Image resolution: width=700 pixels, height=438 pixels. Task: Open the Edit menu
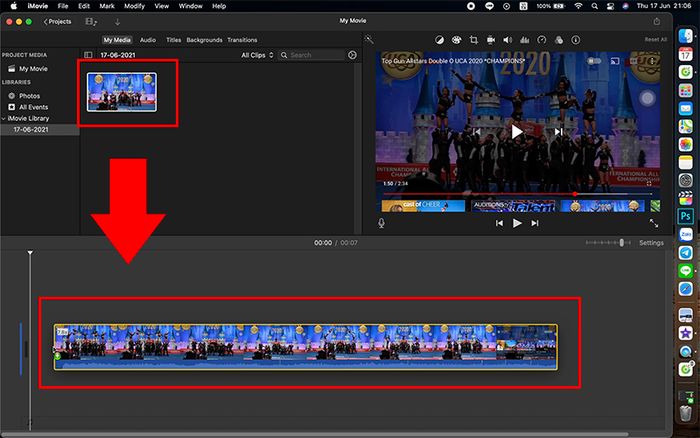click(84, 6)
